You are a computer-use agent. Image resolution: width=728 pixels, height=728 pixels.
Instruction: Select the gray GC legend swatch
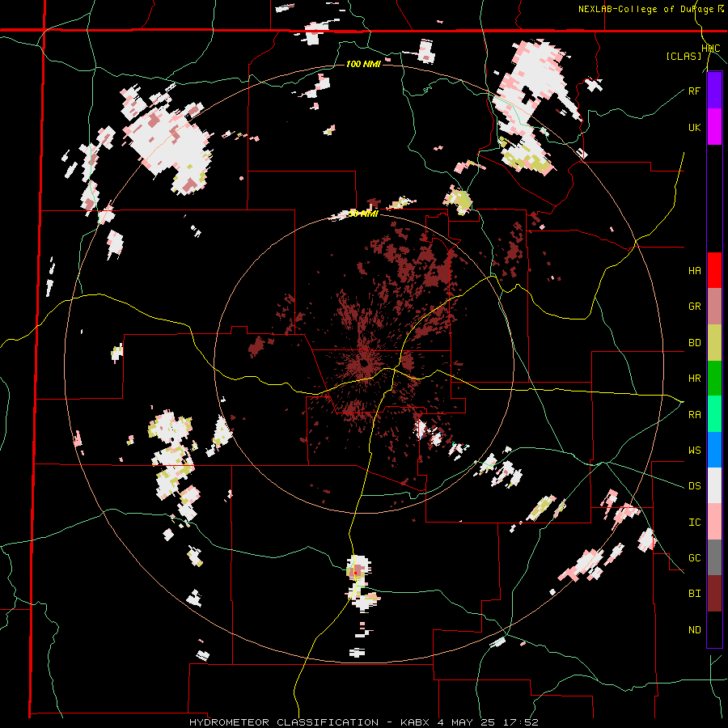pos(714,557)
